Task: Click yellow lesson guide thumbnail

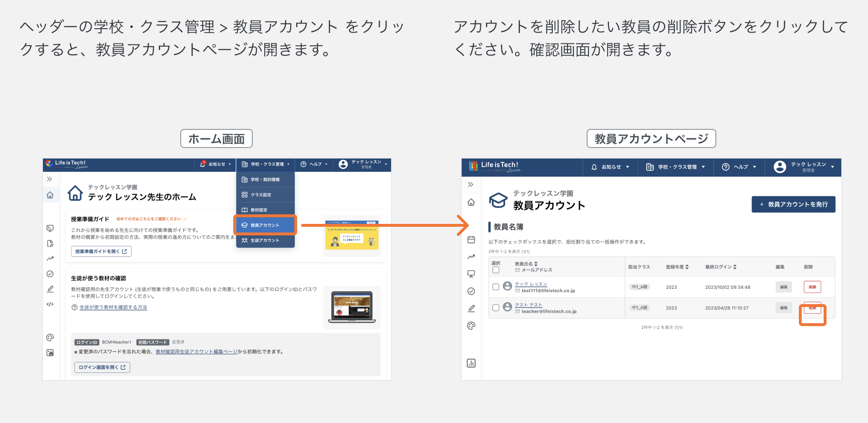Action: click(352, 235)
